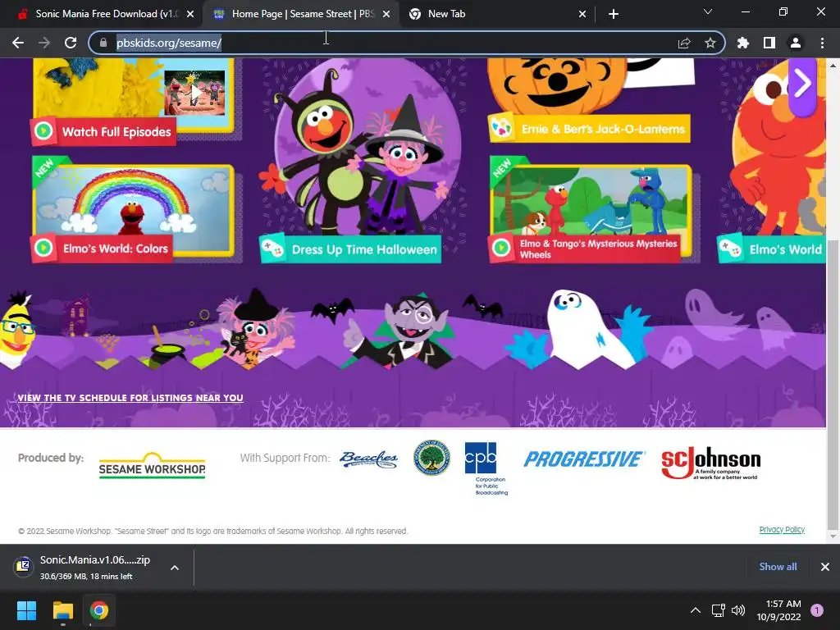The height and width of the screenshot is (630, 840).
Task: Click the SC Johnson sponsor logo
Action: tap(711, 463)
